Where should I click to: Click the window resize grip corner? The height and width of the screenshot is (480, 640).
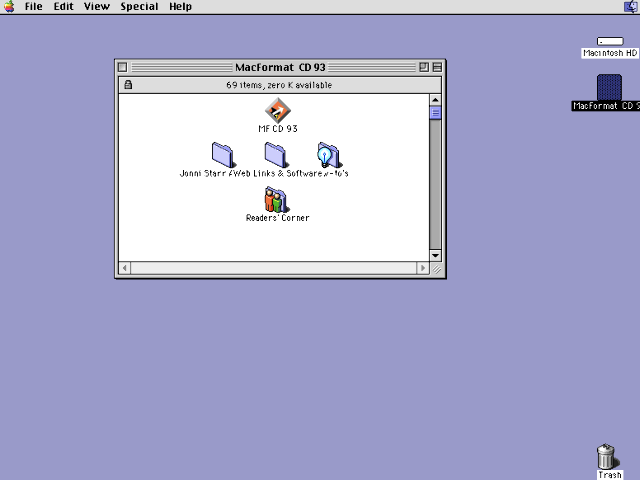(x=436, y=269)
